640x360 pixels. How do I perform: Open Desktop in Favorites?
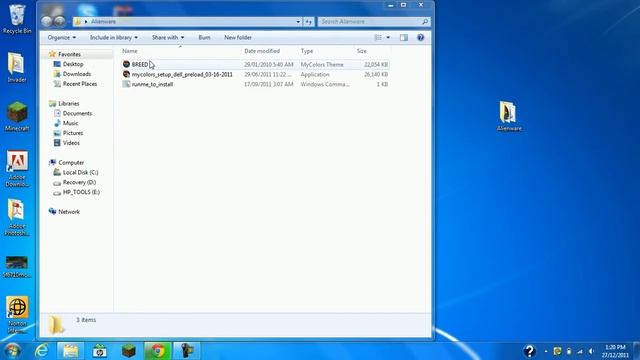[x=73, y=64]
